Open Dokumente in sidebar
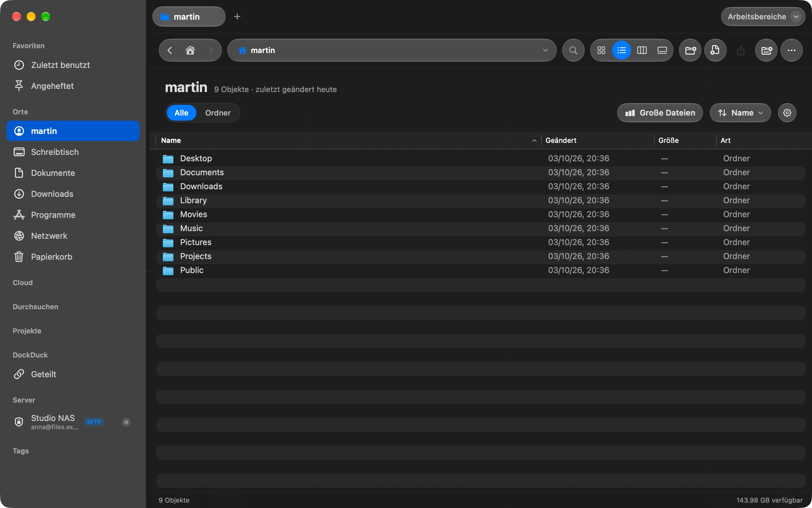 (x=73, y=173)
